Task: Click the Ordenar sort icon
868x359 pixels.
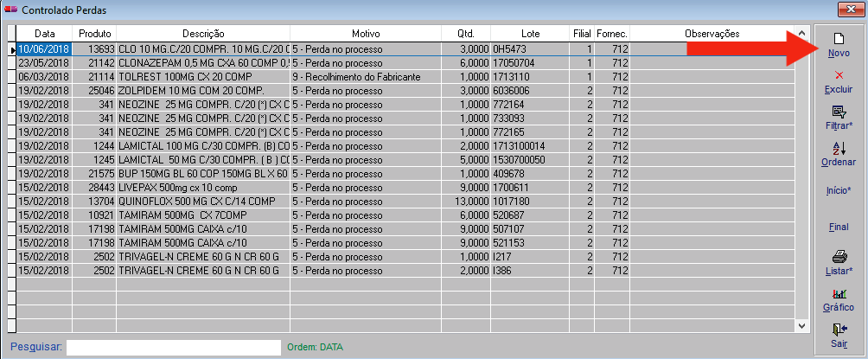Action: point(838,149)
